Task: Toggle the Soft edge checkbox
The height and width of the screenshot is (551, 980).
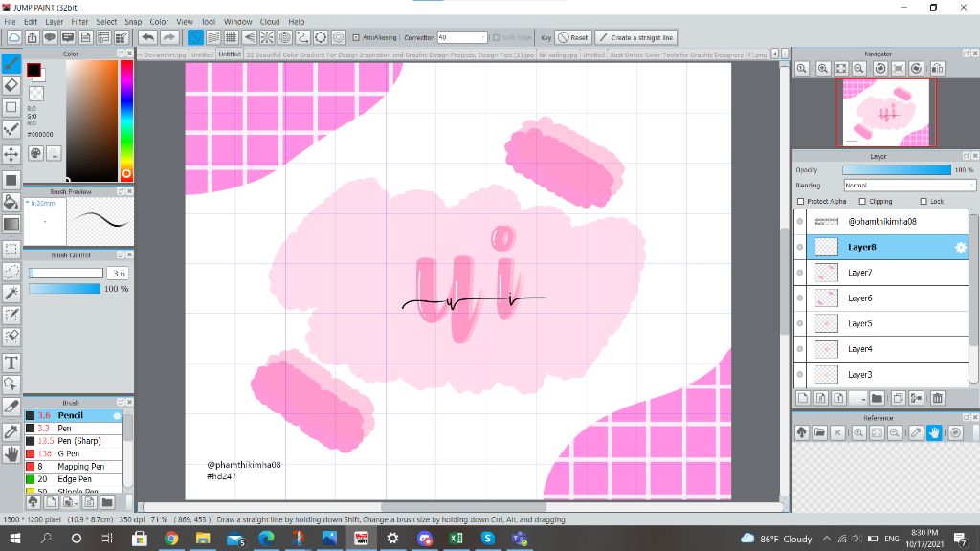Action: [x=497, y=37]
